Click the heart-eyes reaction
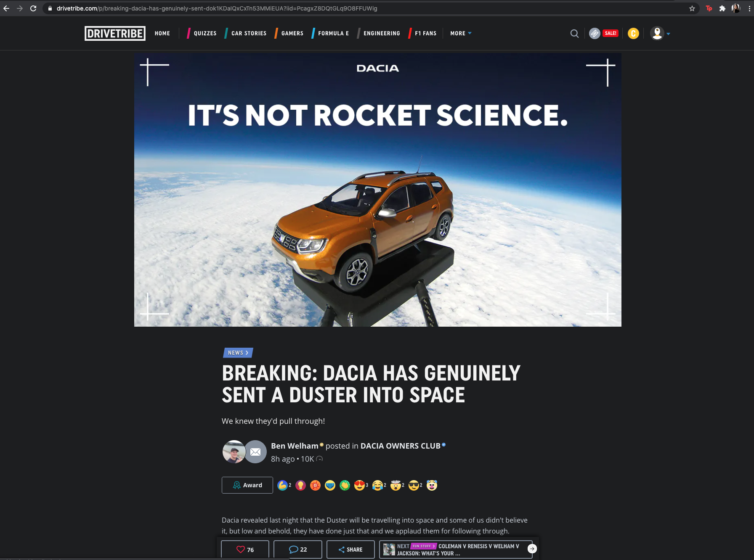The image size is (754, 560). pyautogui.click(x=360, y=486)
